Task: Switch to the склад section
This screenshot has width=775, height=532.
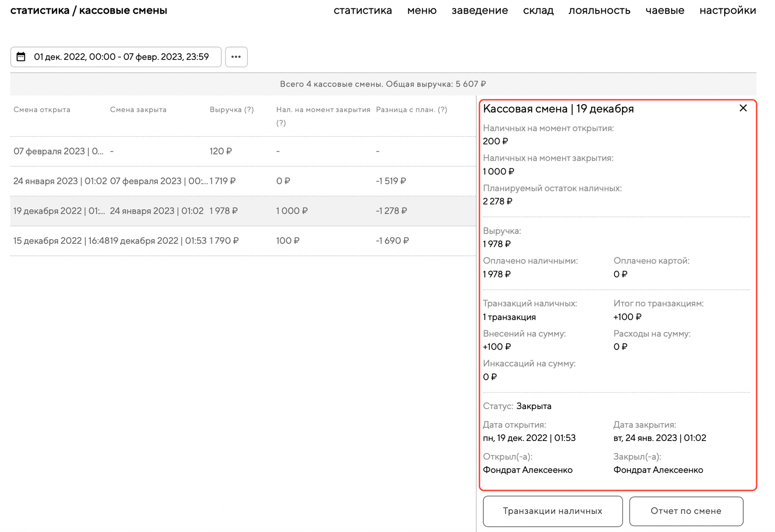Action: pyautogui.click(x=538, y=10)
